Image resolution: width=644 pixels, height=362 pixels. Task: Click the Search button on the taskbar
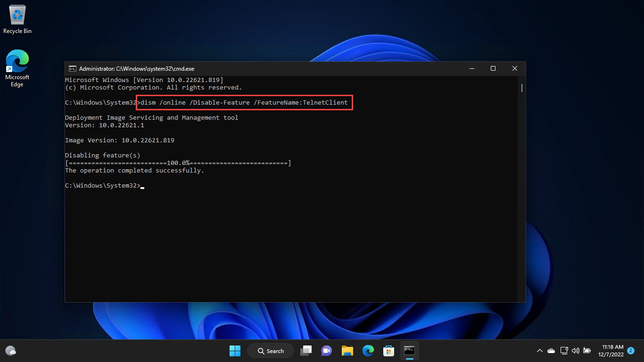[x=270, y=351]
